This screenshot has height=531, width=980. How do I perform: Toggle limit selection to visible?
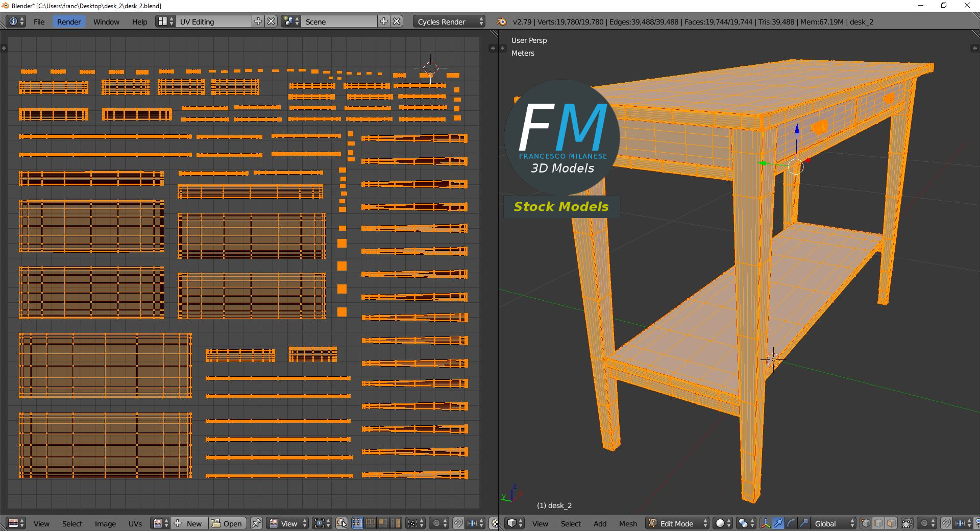click(907, 523)
